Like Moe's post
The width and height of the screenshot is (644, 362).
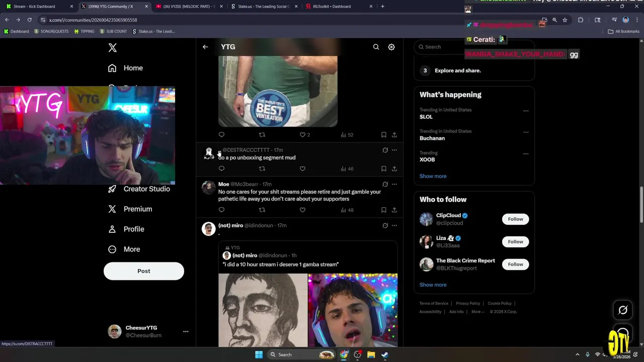pyautogui.click(x=302, y=210)
